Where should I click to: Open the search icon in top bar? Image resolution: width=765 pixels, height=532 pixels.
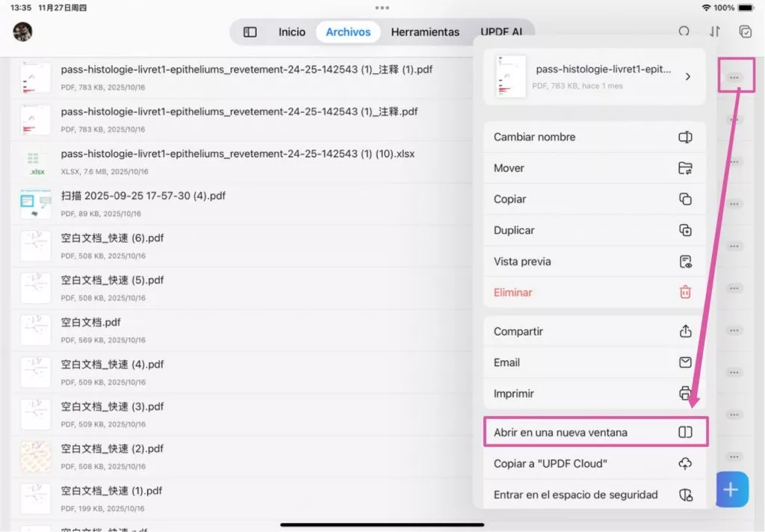pos(684,31)
